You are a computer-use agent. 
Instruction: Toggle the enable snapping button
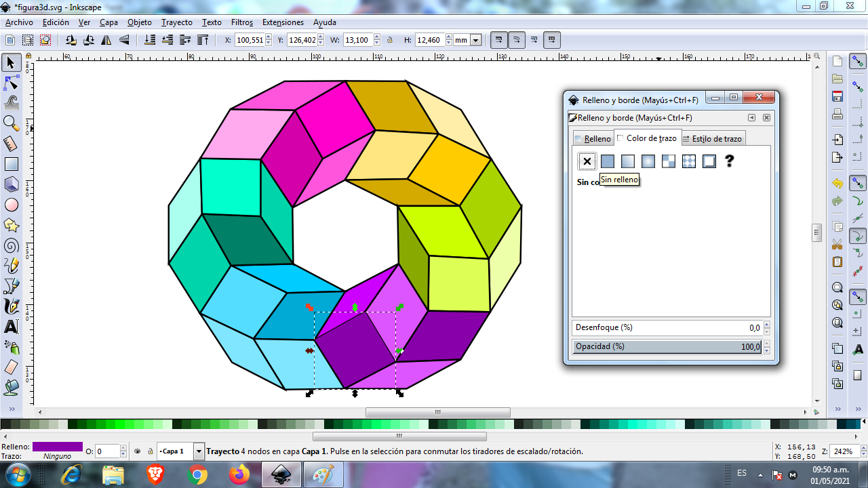(859, 62)
